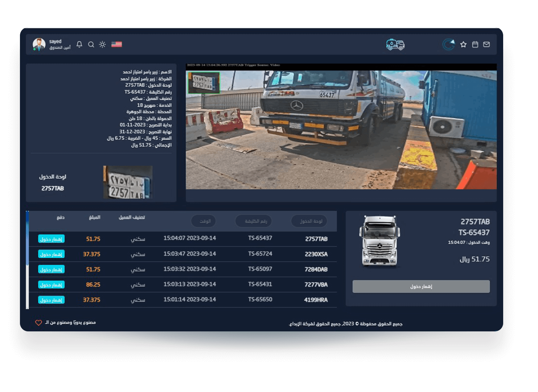Open the calendar icon in header
Viewport: 538px width, 392px height.
click(475, 45)
